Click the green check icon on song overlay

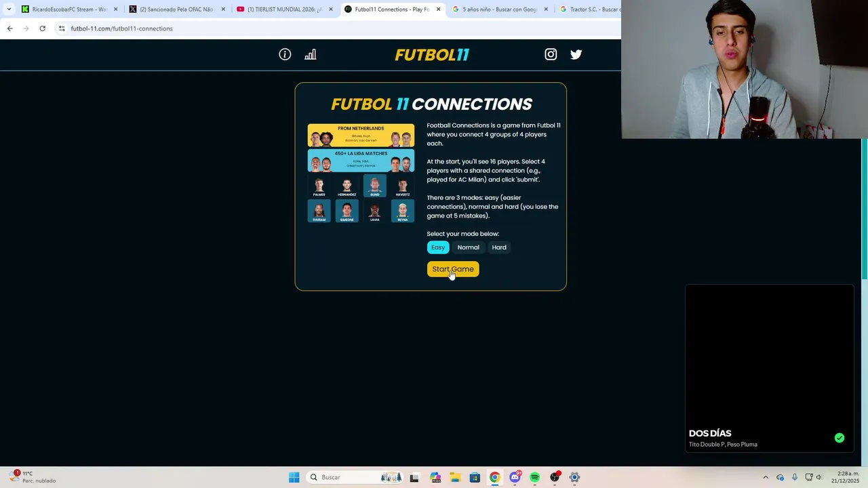(840, 438)
